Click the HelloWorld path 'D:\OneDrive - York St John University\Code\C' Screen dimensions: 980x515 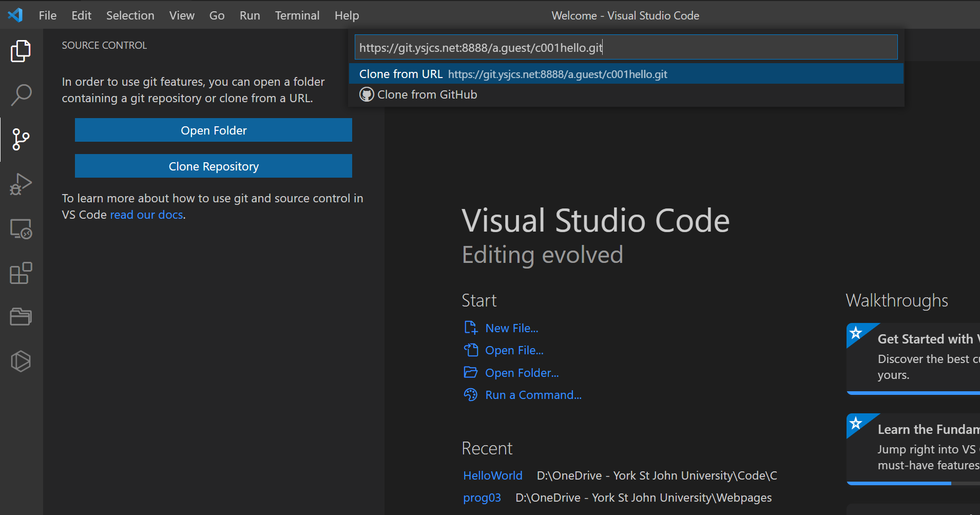[657, 475]
